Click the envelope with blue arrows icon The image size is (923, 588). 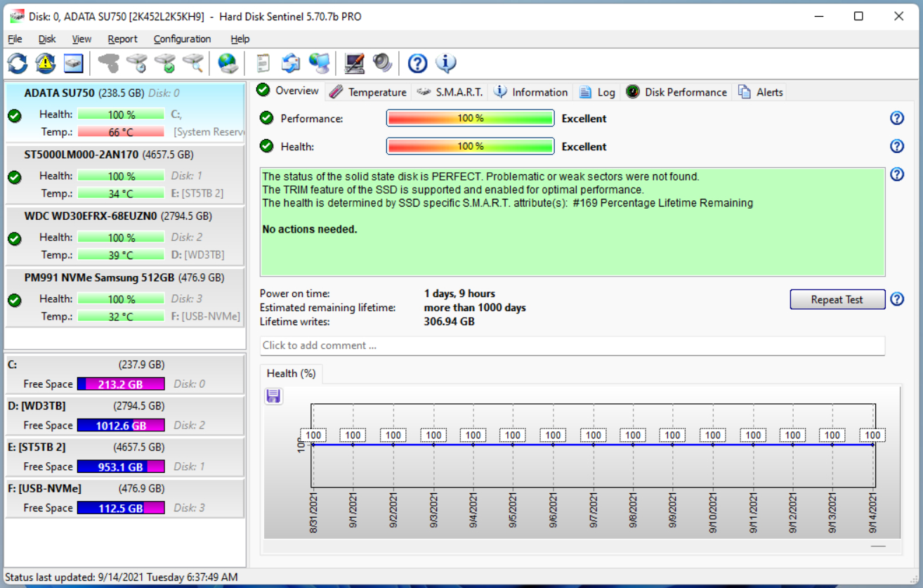coord(291,63)
